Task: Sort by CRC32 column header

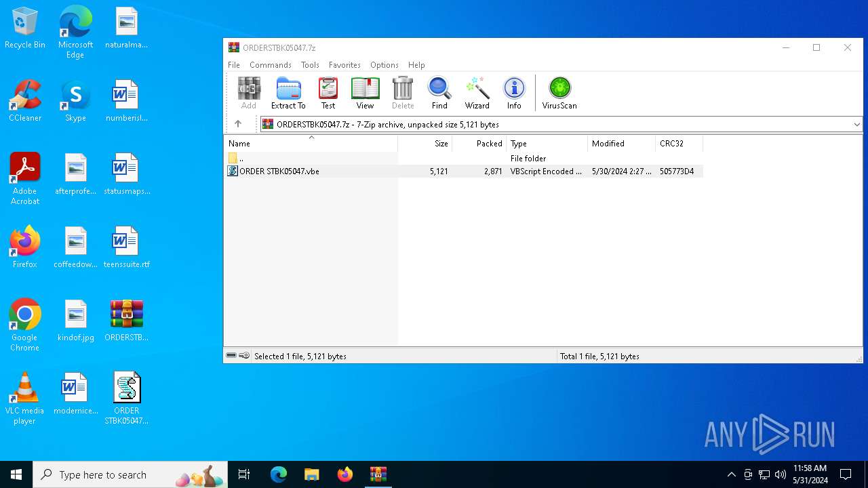Action: pos(679,144)
